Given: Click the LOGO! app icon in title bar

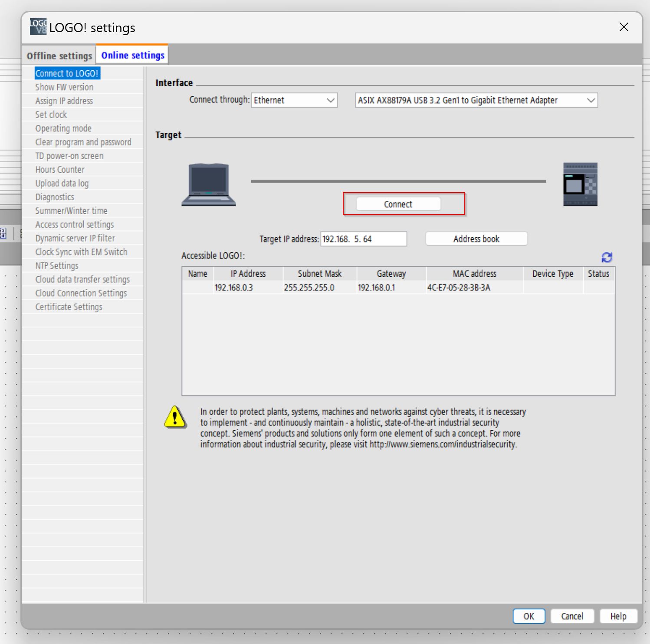Looking at the screenshot, I should (38, 27).
